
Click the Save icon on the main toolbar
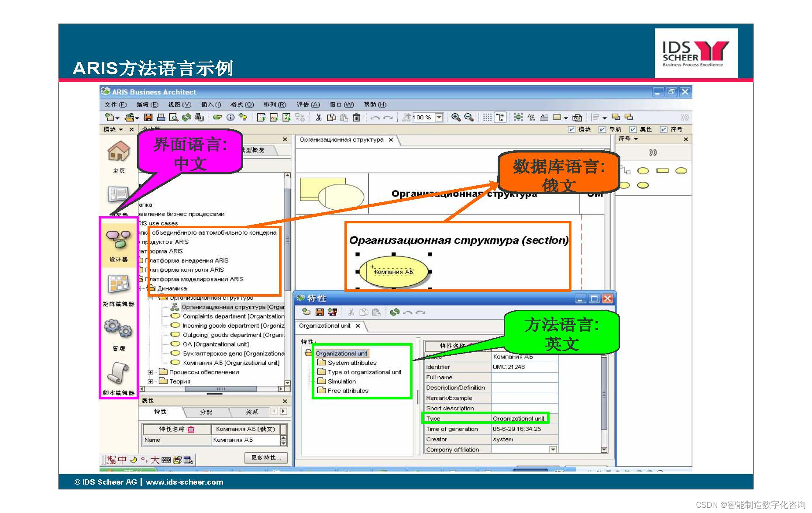coord(148,117)
